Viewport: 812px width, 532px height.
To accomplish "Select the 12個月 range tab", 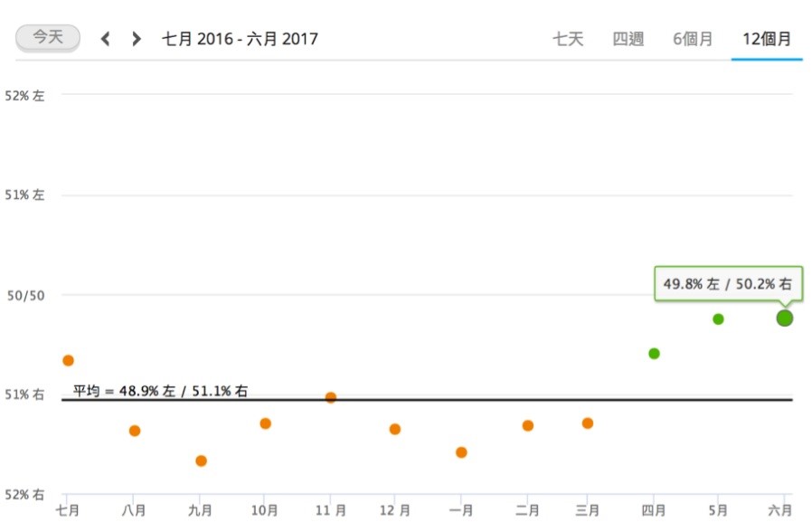I will click(x=767, y=39).
